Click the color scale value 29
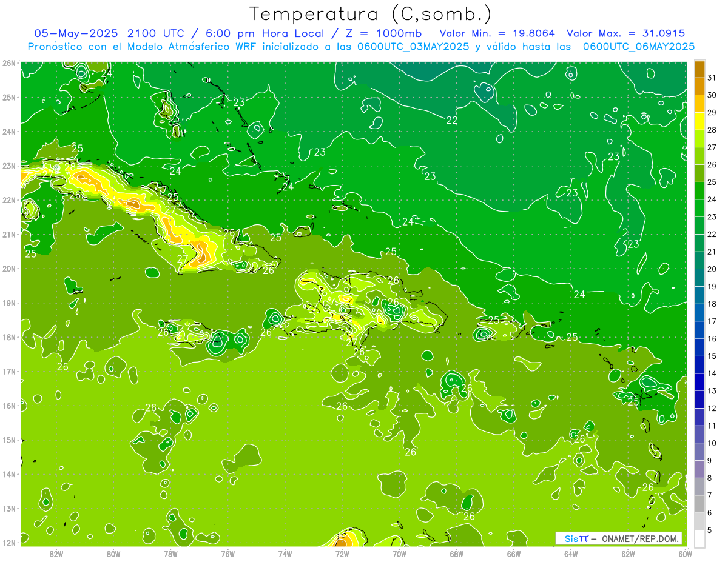 coord(712,113)
